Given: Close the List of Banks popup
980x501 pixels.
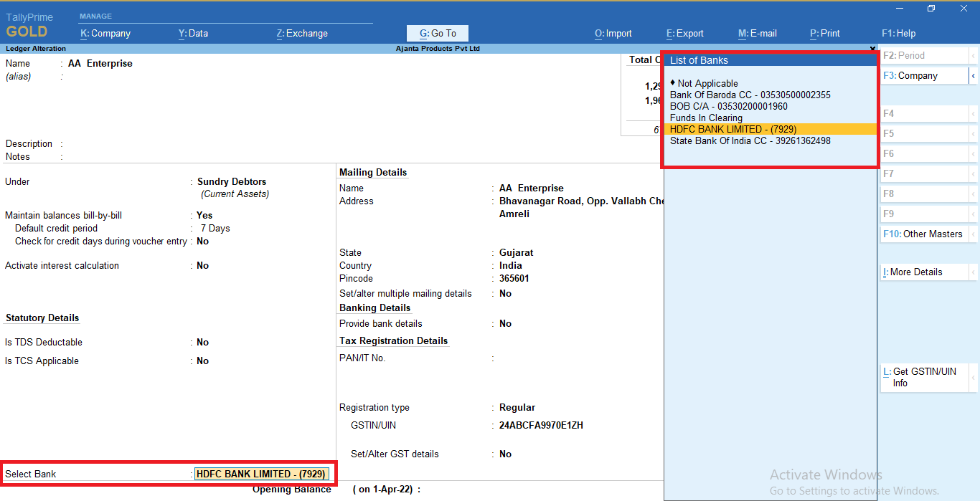Looking at the screenshot, I should [872, 49].
